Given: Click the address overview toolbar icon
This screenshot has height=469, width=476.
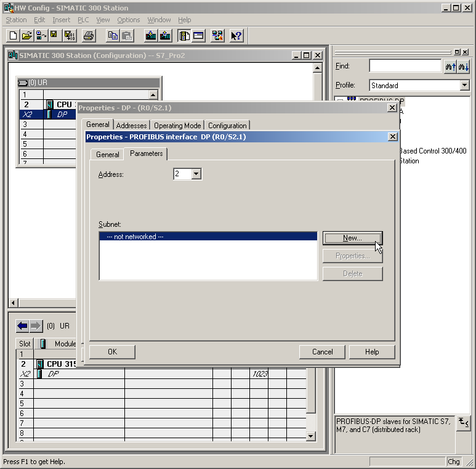Looking at the screenshot, I should point(198,36).
